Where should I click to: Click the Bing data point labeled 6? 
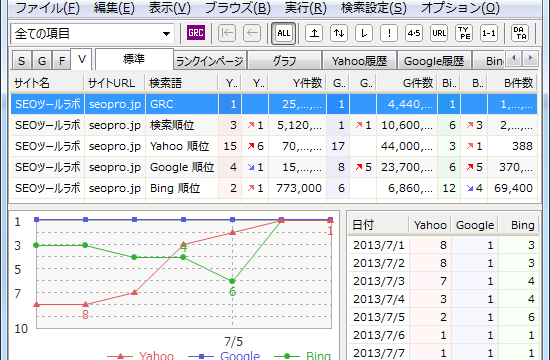coord(232,281)
